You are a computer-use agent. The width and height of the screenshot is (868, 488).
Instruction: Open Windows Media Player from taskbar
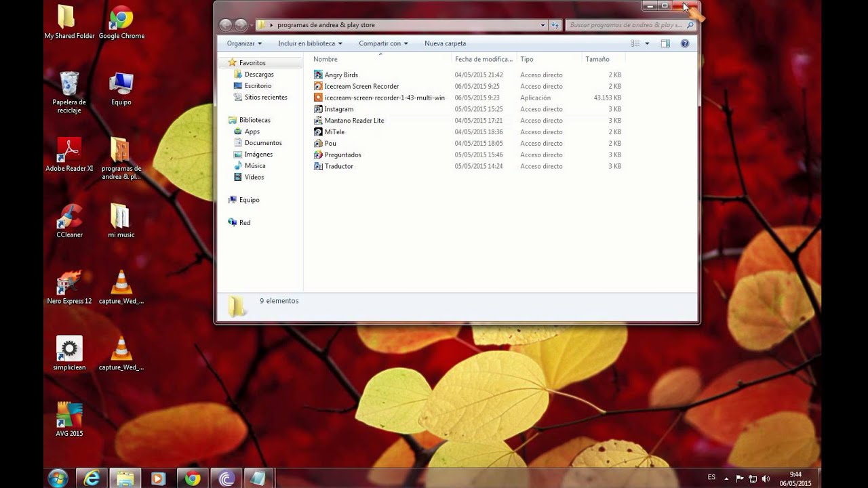[158, 479]
